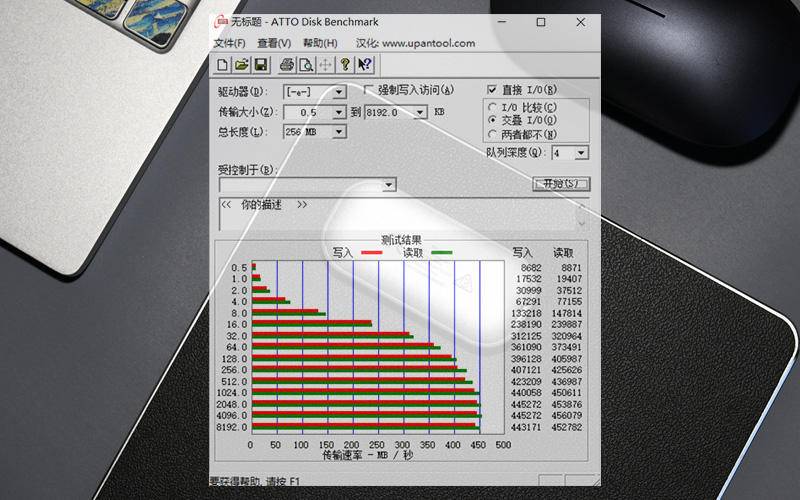Click the read value 425626
The width and height of the screenshot is (800, 500).
pyautogui.click(x=566, y=370)
